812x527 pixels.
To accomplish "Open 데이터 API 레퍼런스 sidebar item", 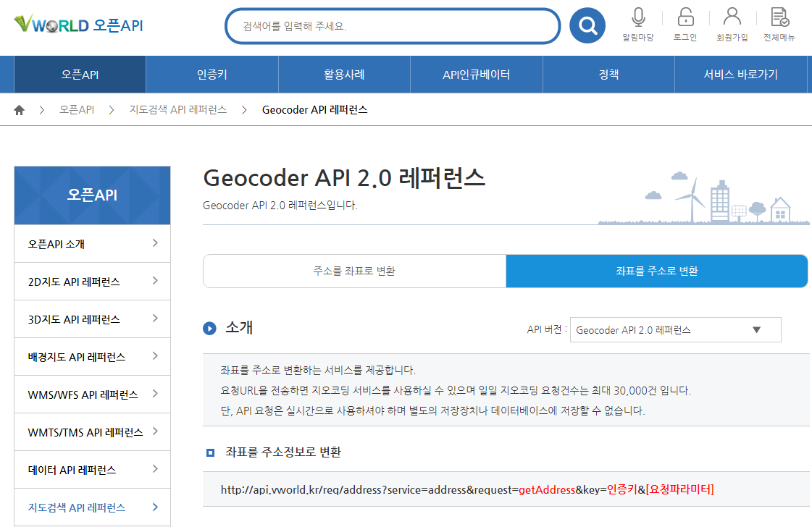I will tap(92, 470).
